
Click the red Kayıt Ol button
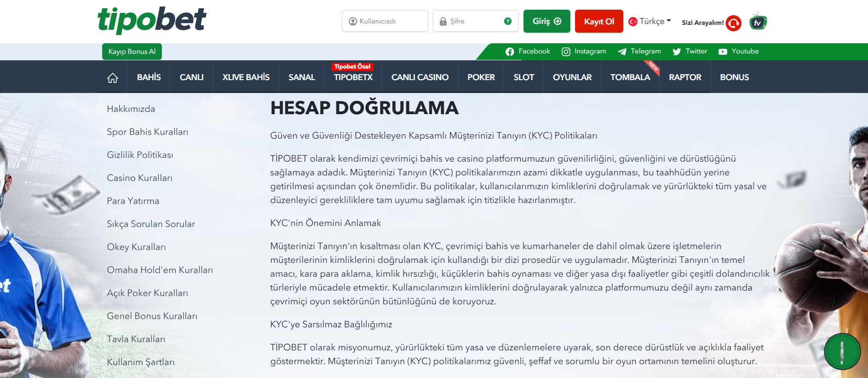(x=599, y=21)
